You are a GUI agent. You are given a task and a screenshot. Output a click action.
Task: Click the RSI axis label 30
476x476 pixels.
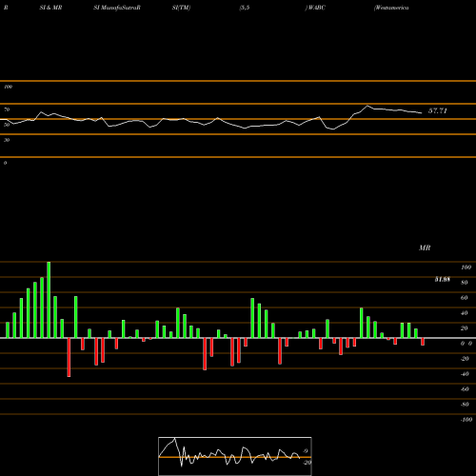(x=7, y=140)
